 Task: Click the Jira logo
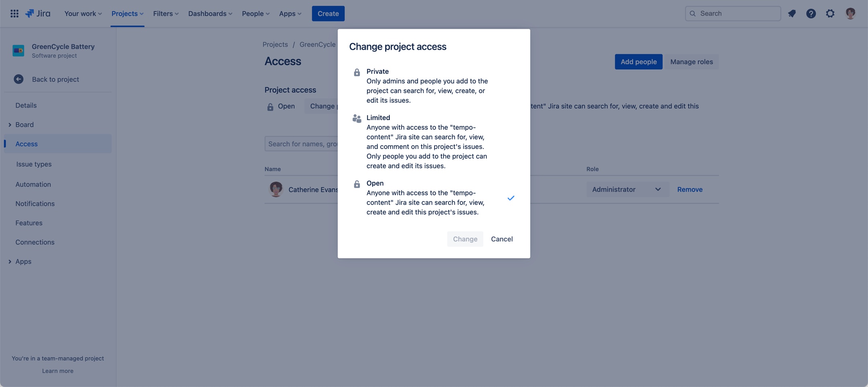pos(38,14)
